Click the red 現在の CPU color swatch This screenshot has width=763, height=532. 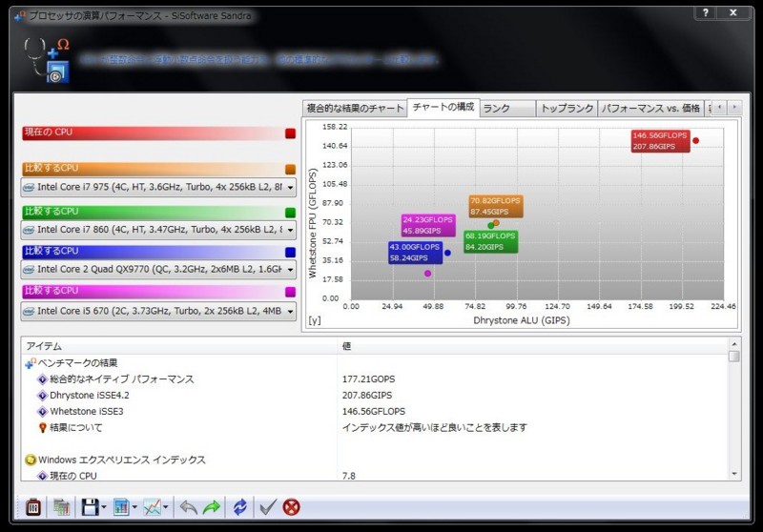pos(290,133)
